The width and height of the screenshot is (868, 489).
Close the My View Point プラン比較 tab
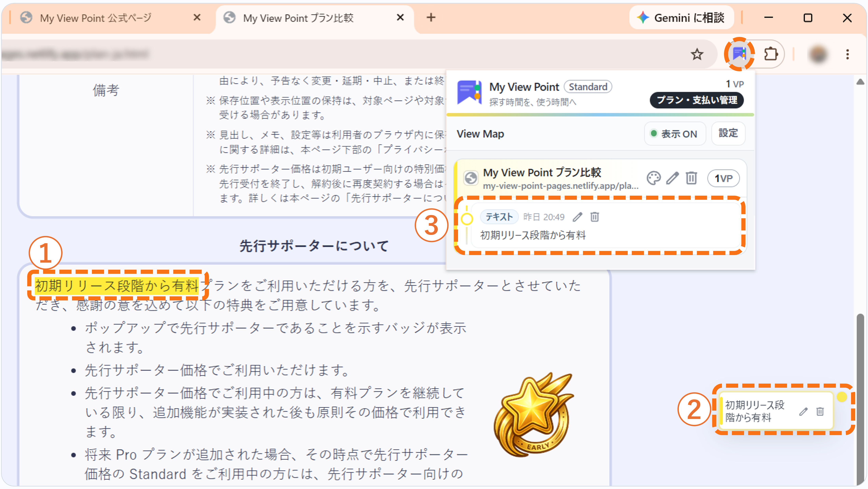pyautogui.click(x=400, y=17)
